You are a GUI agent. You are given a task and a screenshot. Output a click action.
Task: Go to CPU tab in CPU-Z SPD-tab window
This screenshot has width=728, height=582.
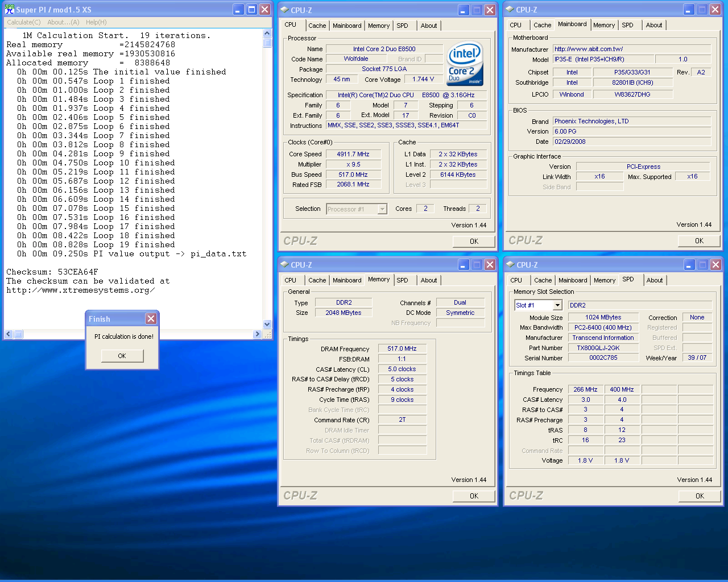pos(516,280)
